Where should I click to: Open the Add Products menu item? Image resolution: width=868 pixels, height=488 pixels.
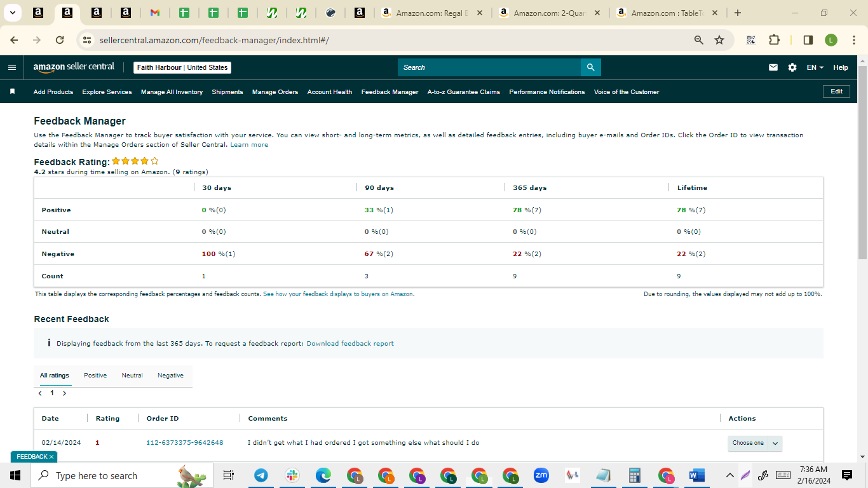(53, 92)
